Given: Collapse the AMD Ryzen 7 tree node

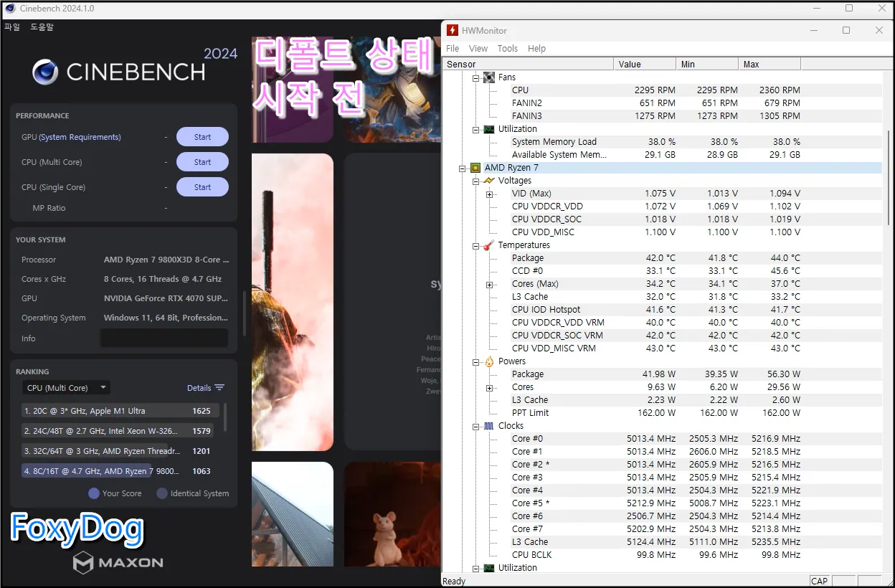Looking at the screenshot, I should (463, 168).
